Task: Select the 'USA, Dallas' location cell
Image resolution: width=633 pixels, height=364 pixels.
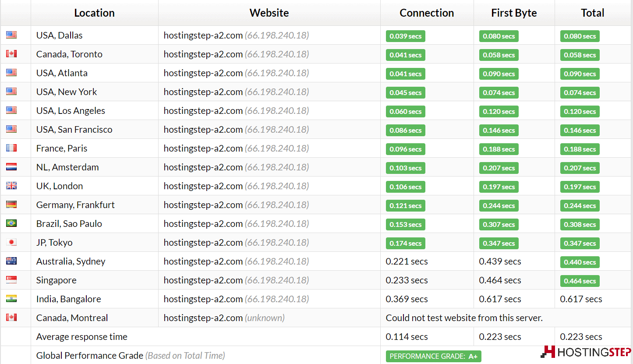Action: click(95, 35)
